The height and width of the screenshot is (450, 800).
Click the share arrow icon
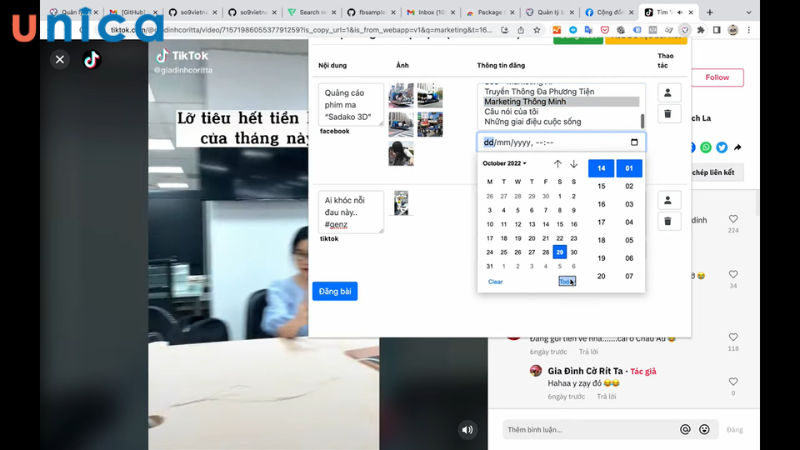coord(737,147)
